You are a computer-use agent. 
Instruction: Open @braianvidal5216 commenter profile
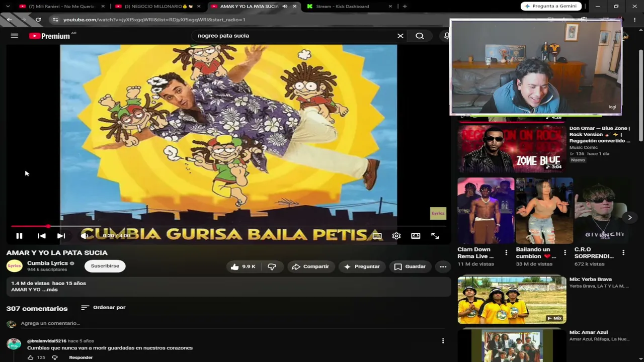pos(47,341)
